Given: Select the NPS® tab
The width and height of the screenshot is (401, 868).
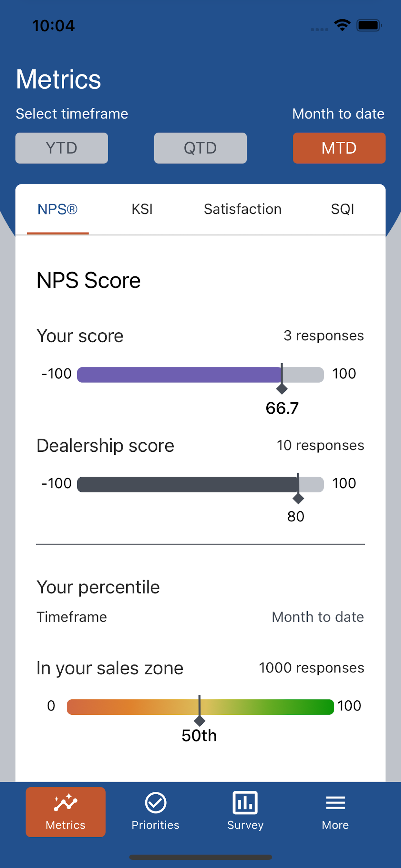Looking at the screenshot, I should (57, 209).
